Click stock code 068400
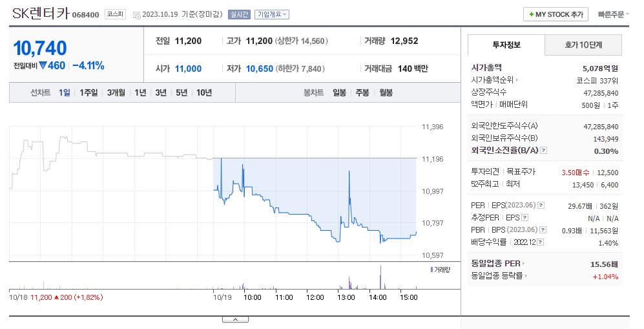Viewport: 644px width, 329px height. click(86, 15)
